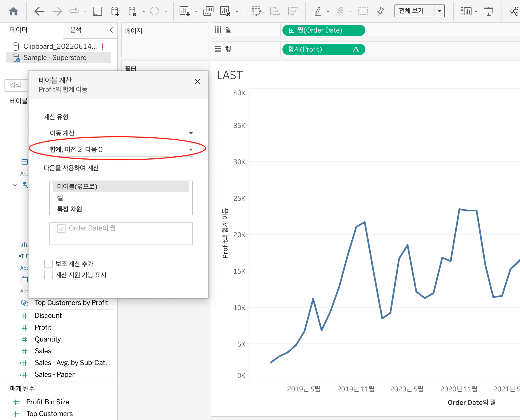This screenshot has height=420, width=520.
Task: Toggle mark labels with the T icon
Action: pos(363,11)
